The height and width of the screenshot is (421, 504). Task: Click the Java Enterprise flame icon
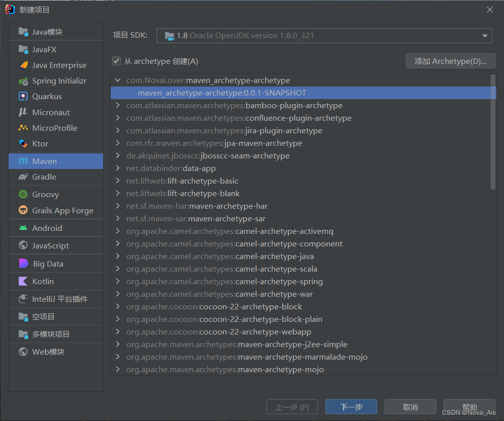24,65
